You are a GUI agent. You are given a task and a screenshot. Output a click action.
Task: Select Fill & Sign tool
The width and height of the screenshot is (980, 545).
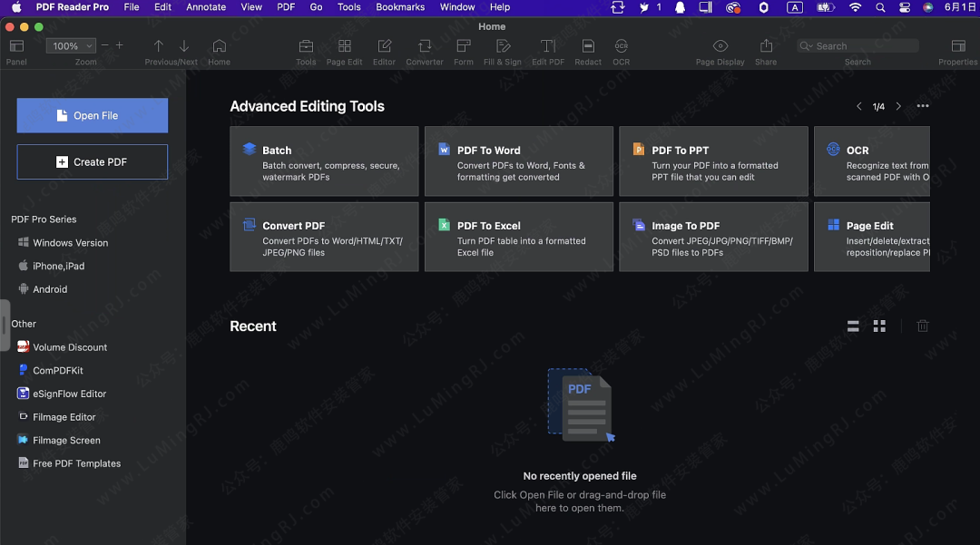(x=503, y=46)
